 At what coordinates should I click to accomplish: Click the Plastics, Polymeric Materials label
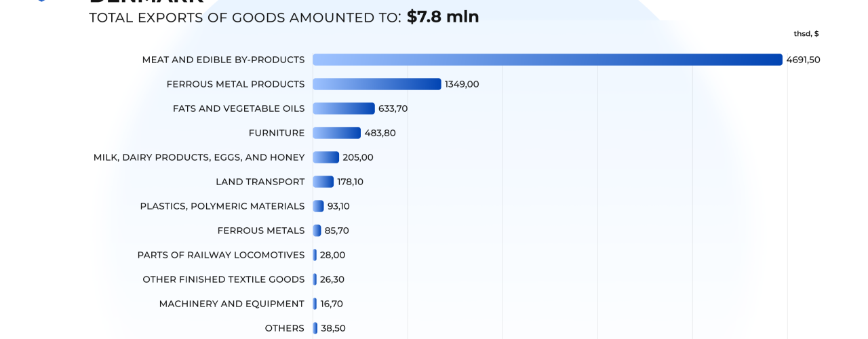tap(222, 206)
